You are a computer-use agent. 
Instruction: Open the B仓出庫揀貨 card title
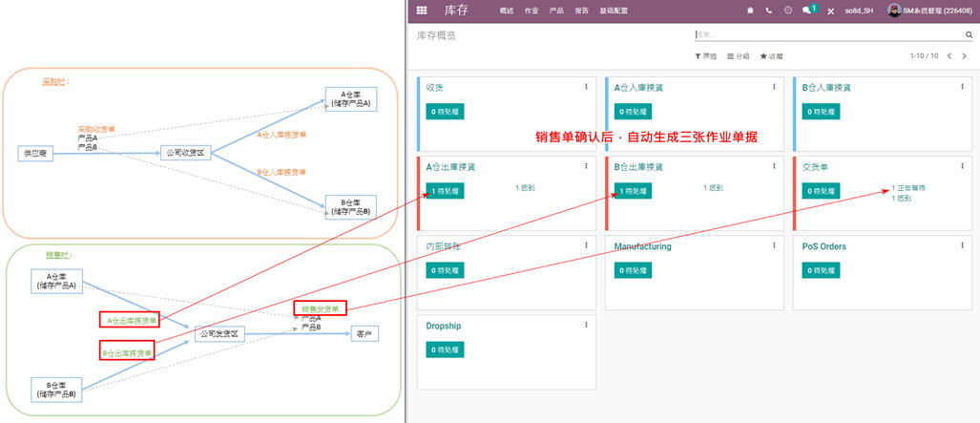pos(638,167)
